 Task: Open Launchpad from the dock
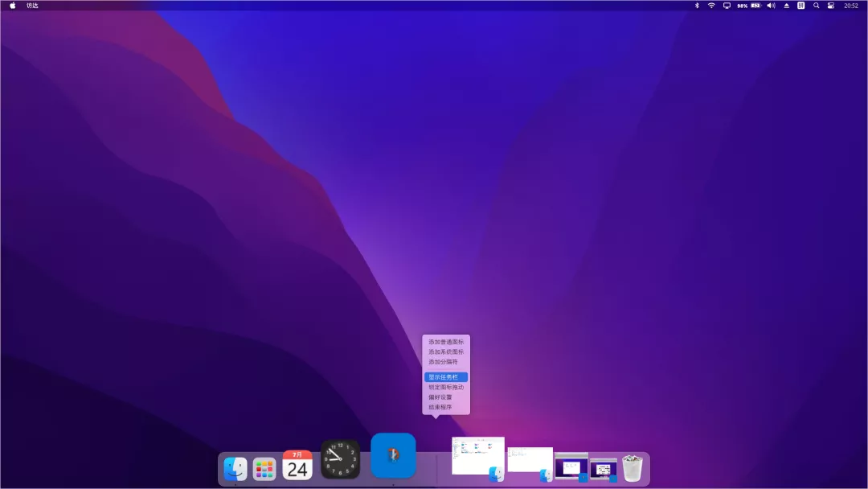pyautogui.click(x=266, y=466)
